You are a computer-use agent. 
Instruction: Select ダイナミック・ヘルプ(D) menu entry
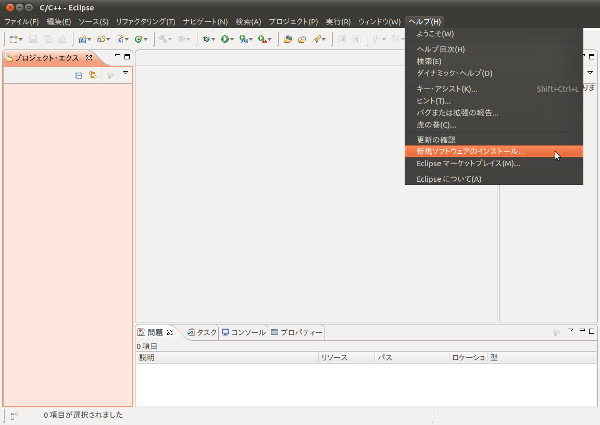(x=494, y=73)
